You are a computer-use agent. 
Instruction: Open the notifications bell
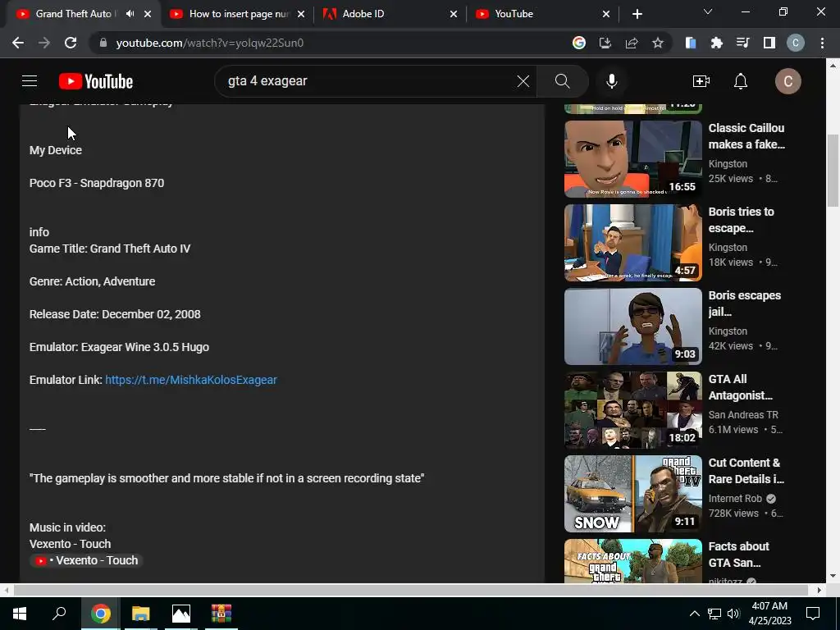click(x=741, y=81)
